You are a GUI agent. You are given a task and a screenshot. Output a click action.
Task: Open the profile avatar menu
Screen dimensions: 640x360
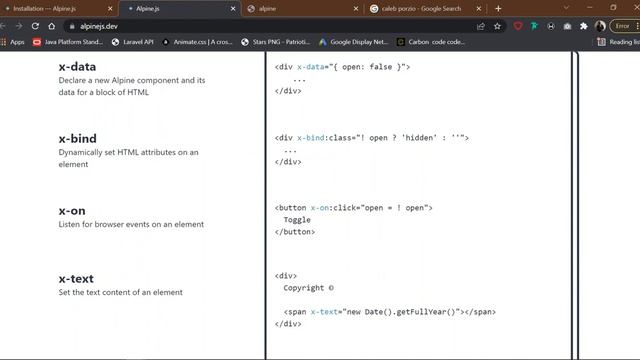tap(600, 26)
